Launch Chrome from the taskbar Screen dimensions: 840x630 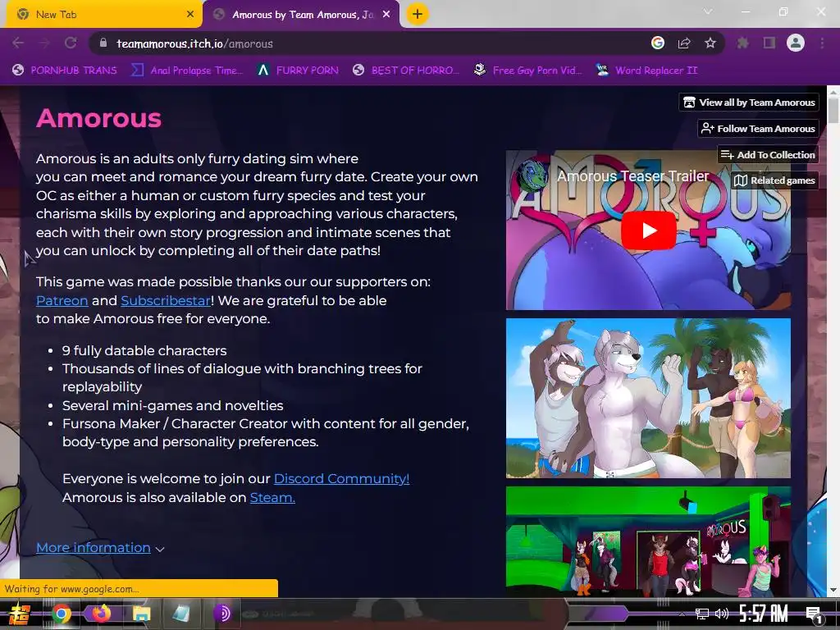point(61,614)
